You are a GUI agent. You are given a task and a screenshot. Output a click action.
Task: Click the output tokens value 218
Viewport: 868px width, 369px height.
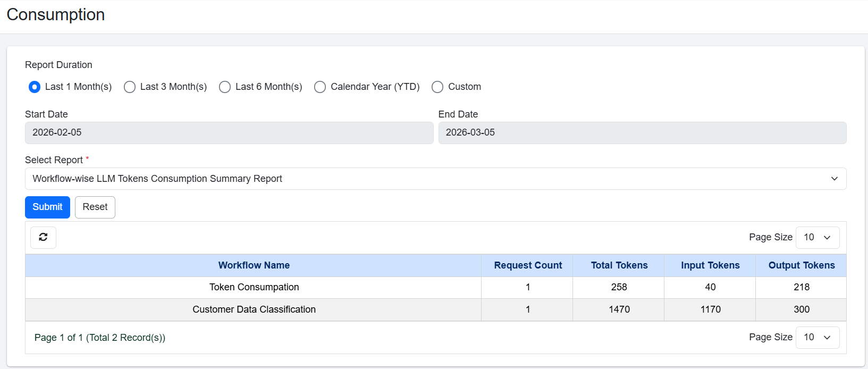[x=802, y=287]
